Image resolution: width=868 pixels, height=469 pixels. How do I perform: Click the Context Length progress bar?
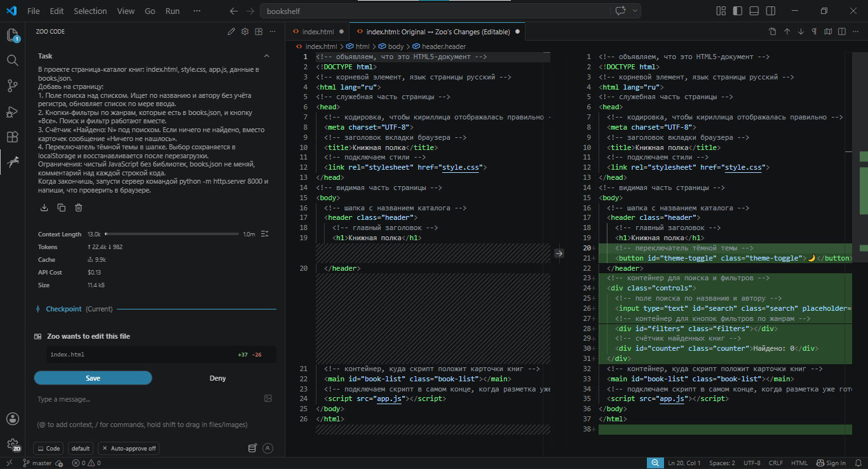pos(172,234)
